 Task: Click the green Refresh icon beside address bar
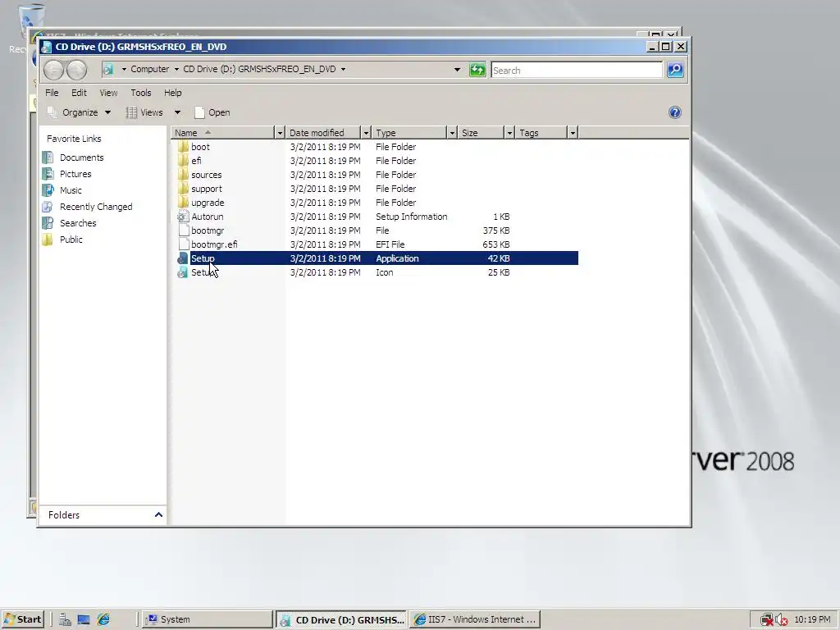click(477, 70)
